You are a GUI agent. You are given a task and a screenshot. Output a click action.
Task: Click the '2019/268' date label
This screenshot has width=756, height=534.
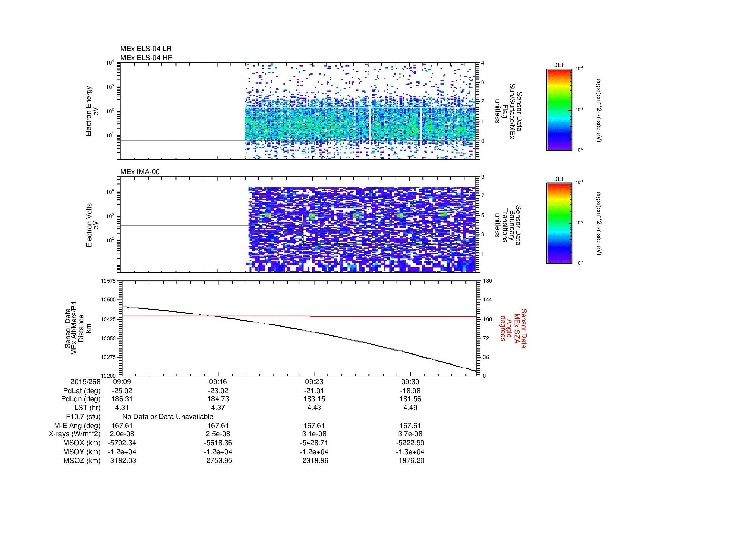[x=85, y=382]
